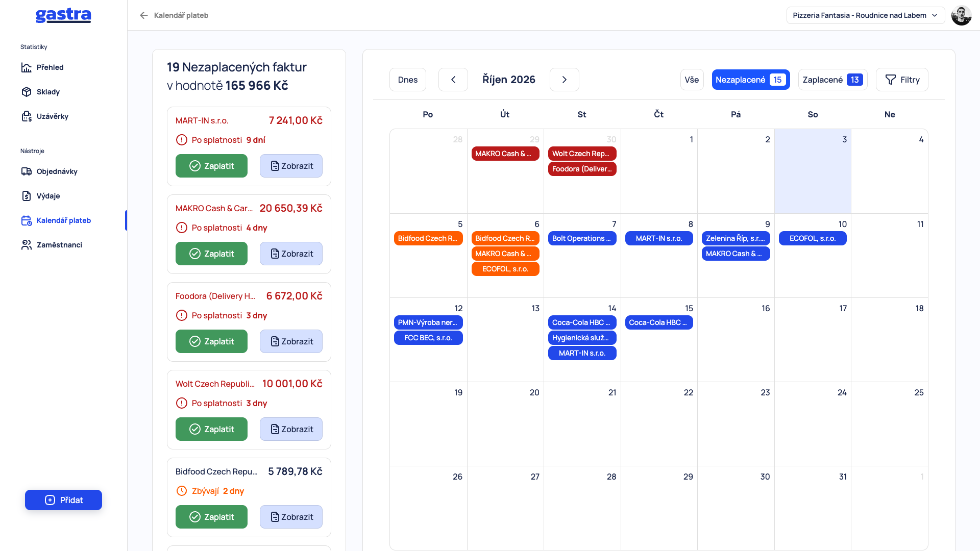Pay the MART-IN s.r.o. invoice
This screenshot has height=551, width=980.
(x=211, y=166)
